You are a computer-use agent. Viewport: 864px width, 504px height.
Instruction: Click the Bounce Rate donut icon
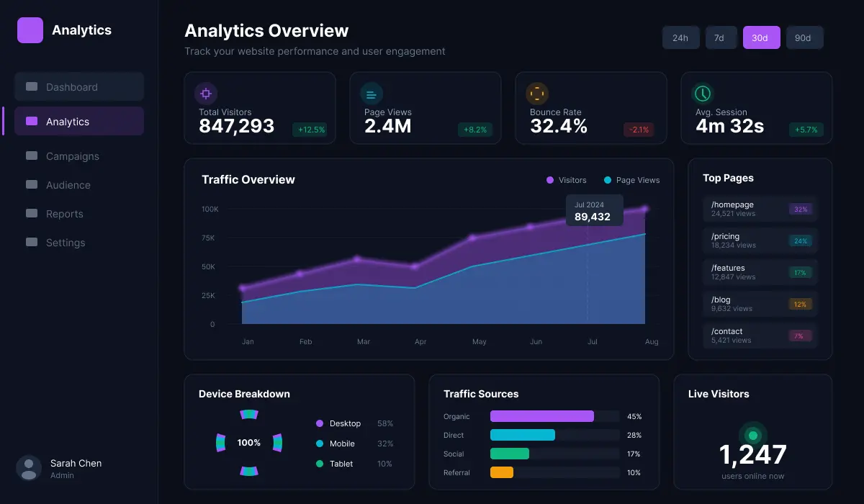[x=537, y=94]
